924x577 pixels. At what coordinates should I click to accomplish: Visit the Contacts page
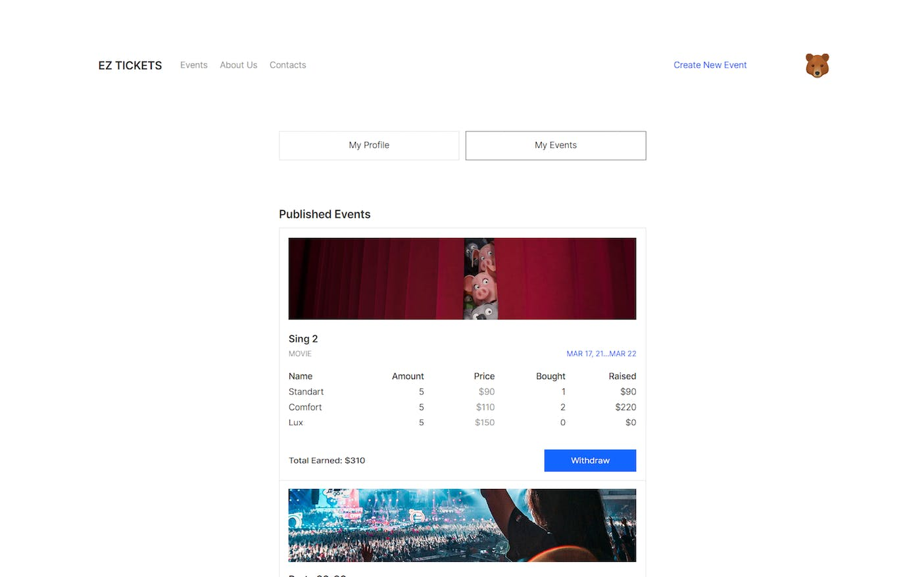[288, 65]
